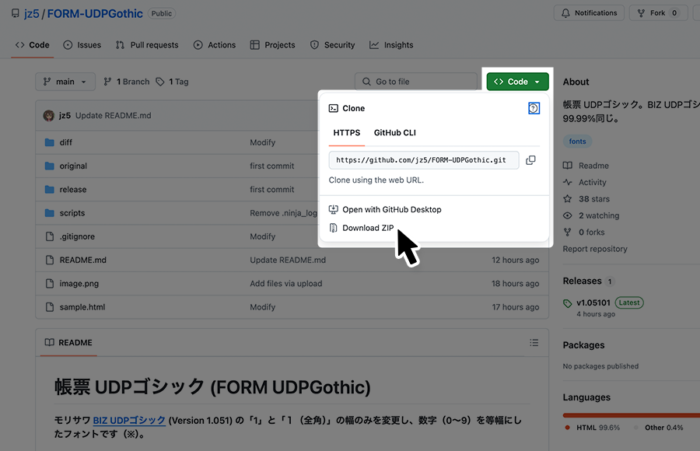The width and height of the screenshot is (700, 451).
Task: Open the Actions tab
Action: tap(214, 45)
